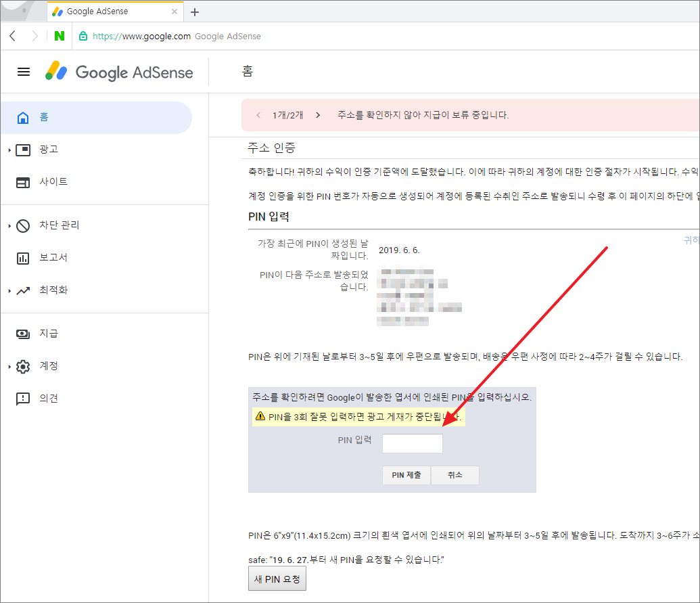
Task: Click the browser address bar URL
Action: coord(141,36)
